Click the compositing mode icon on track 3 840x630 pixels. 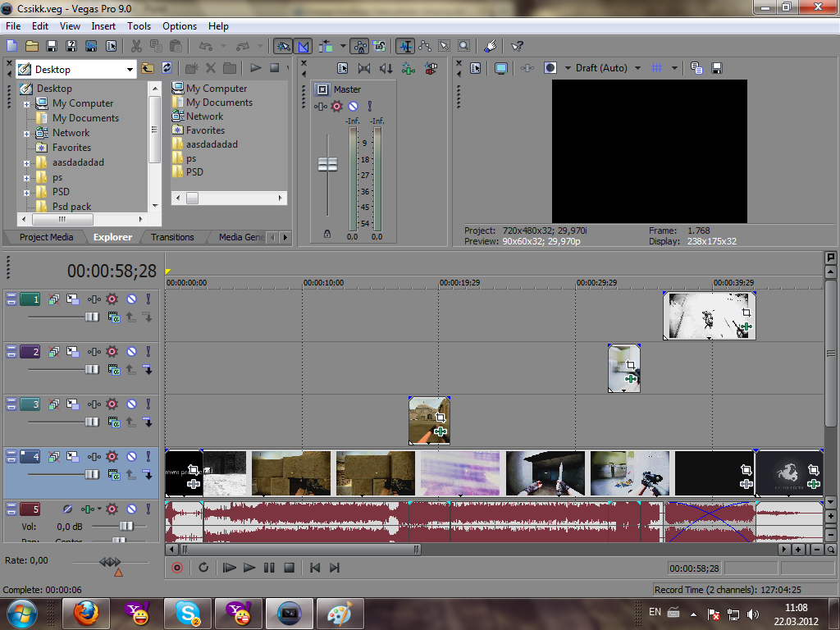[113, 422]
